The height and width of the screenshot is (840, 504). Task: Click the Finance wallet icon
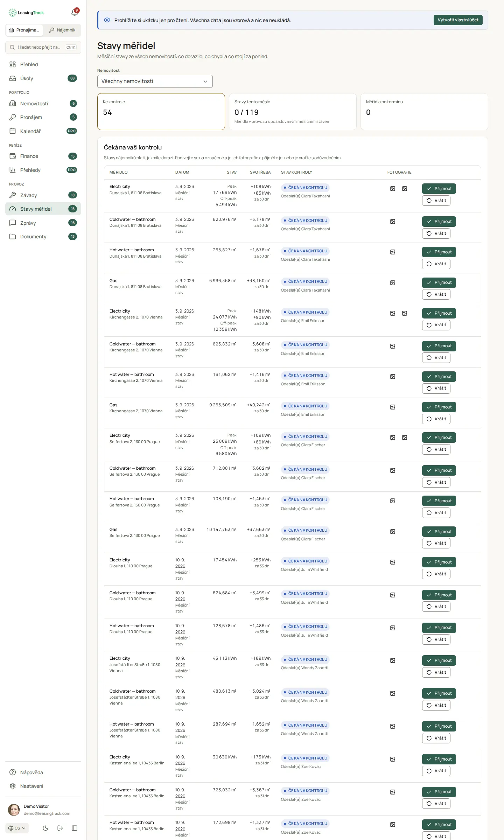click(x=13, y=156)
